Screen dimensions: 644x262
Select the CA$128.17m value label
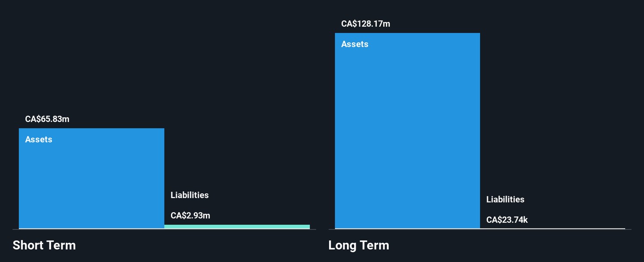pyautogui.click(x=365, y=24)
